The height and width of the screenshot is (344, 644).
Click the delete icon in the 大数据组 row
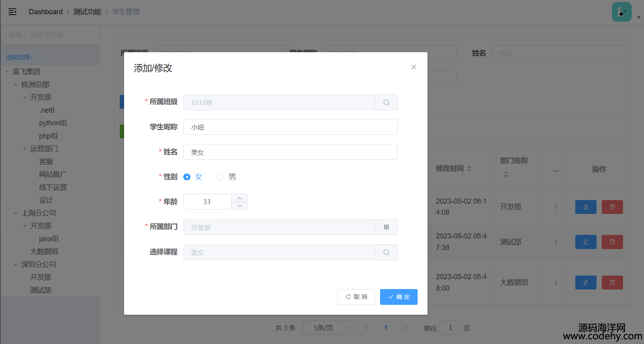pos(612,282)
